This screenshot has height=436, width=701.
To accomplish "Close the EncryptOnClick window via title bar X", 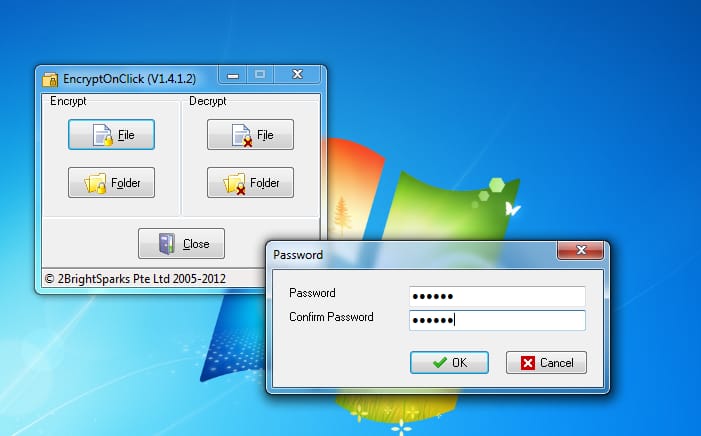I will [x=297, y=74].
